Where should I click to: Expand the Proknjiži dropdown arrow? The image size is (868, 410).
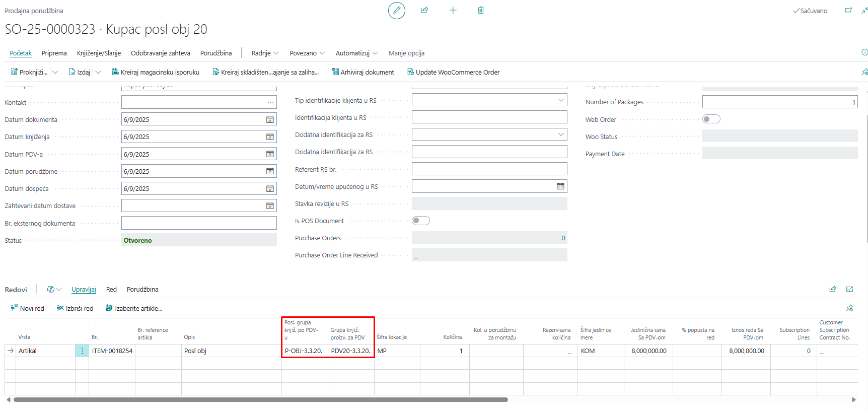coord(55,73)
